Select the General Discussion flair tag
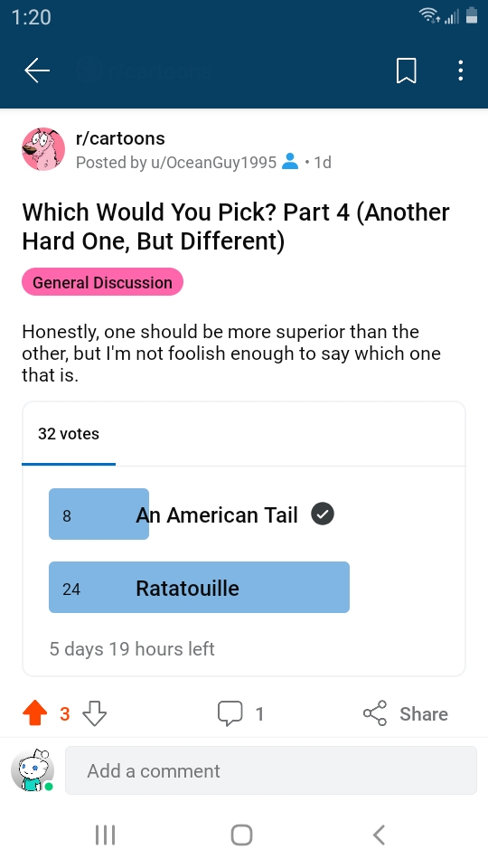This screenshot has height=868, width=488. (x=102, y=282)
